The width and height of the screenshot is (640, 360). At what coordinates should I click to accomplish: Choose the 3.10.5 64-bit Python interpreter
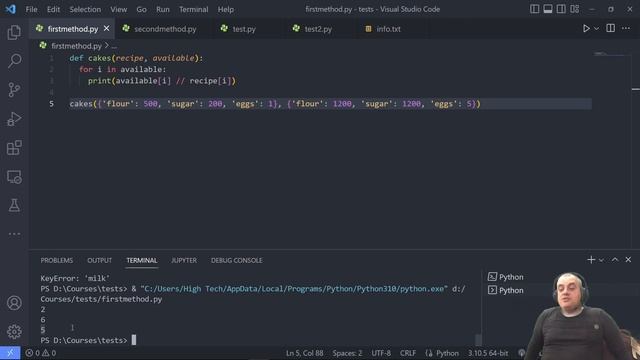pyautogui.click(x=488, y=353)
